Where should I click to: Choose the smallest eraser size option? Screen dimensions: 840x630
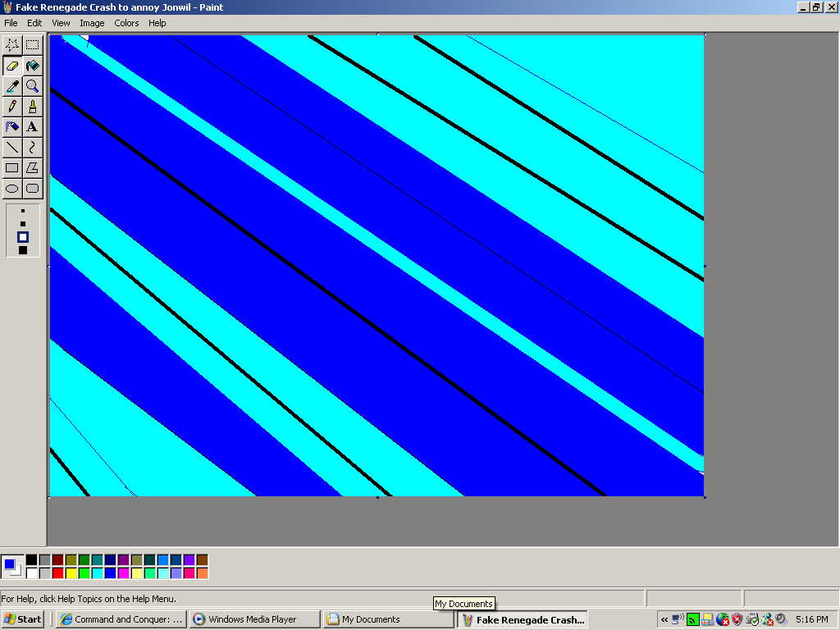[x=23, y=211]
